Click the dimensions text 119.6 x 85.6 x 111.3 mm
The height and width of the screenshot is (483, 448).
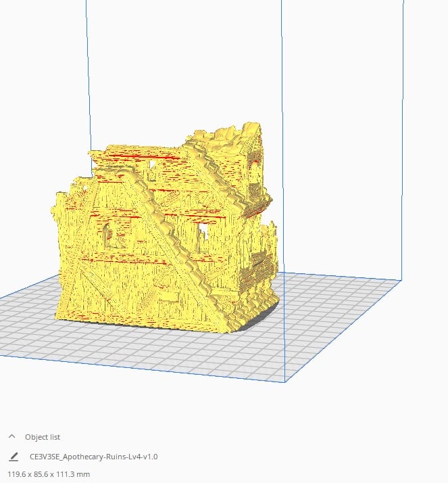[49, 474]
